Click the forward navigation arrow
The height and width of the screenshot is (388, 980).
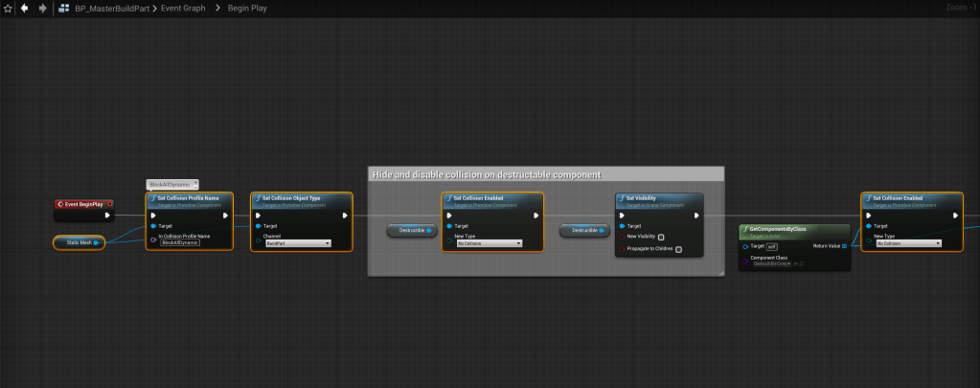pos(42,8)
